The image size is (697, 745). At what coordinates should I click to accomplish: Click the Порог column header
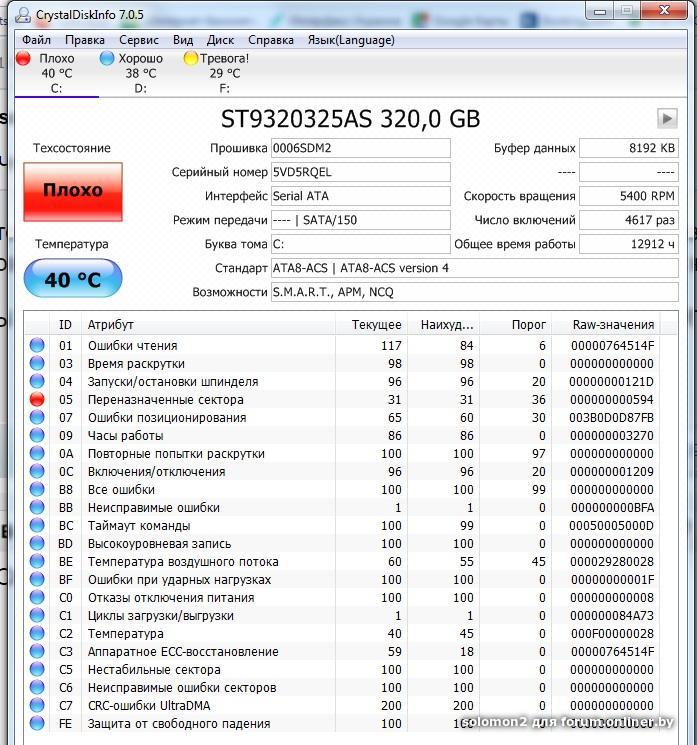coord(516,325)
